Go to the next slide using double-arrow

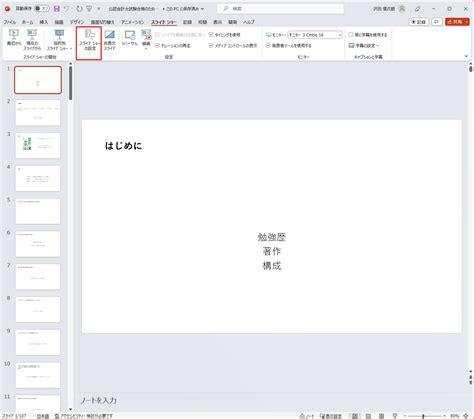pyautogui.click(x=470, y=383)
